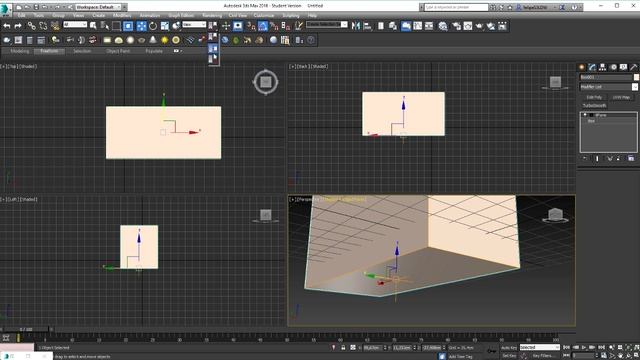Image resolution: width=640 pixels, height=360 pixels.
Task: Click the Cone primitive icon
Action: click(x=153, y=40)
